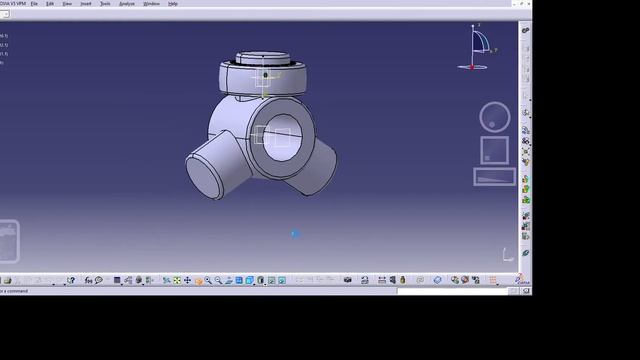Open the small dropdown below the menu bar

[x=5, y=14]
